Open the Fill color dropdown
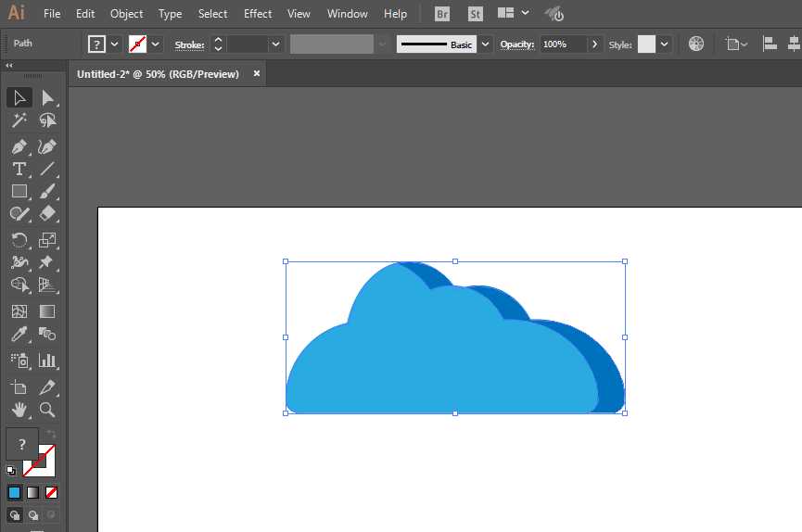This screenshot has width=802, height=532. tap(115, 44)
